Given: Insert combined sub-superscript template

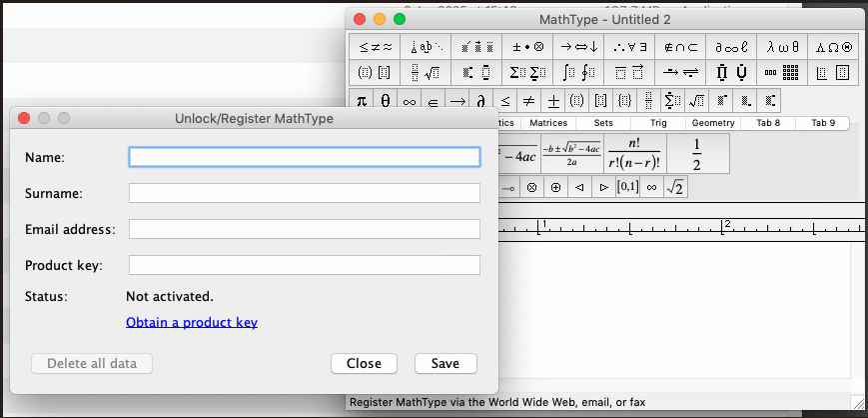Looking at the screenshot, I should [x=769, y=101].
